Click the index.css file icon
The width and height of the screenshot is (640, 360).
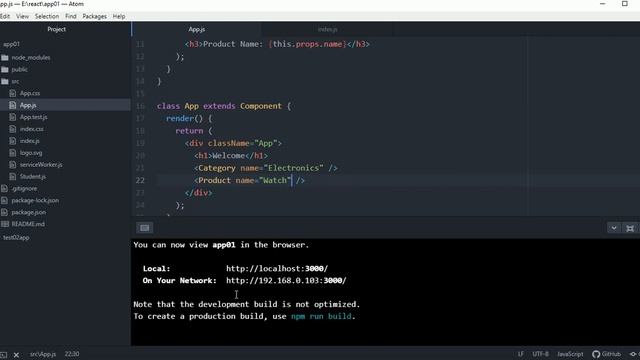tap(13, 129)
